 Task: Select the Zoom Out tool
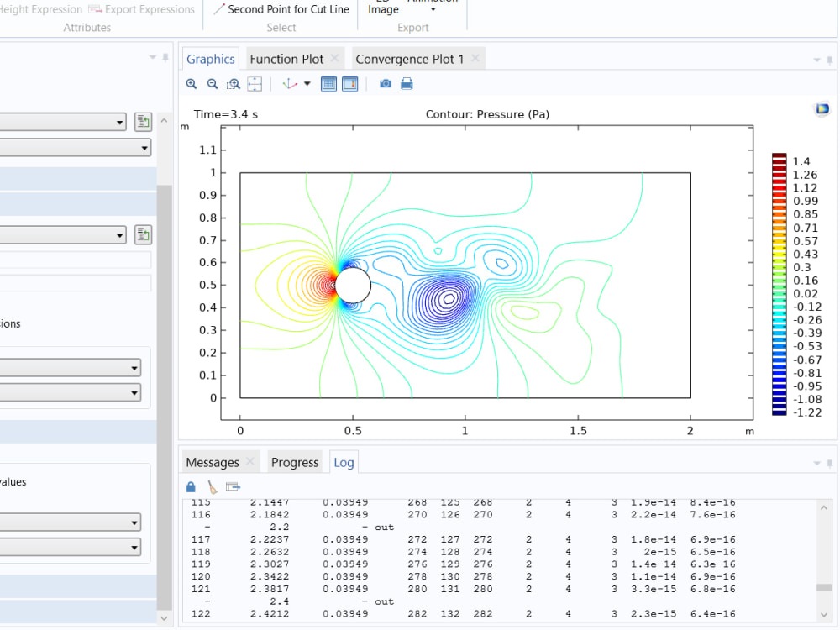212,83
